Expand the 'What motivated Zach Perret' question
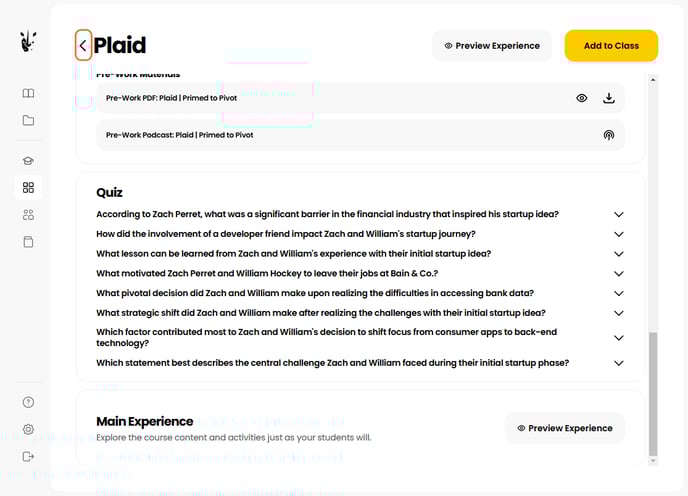Viewport: 688px width, 496px height. point(618,274)
